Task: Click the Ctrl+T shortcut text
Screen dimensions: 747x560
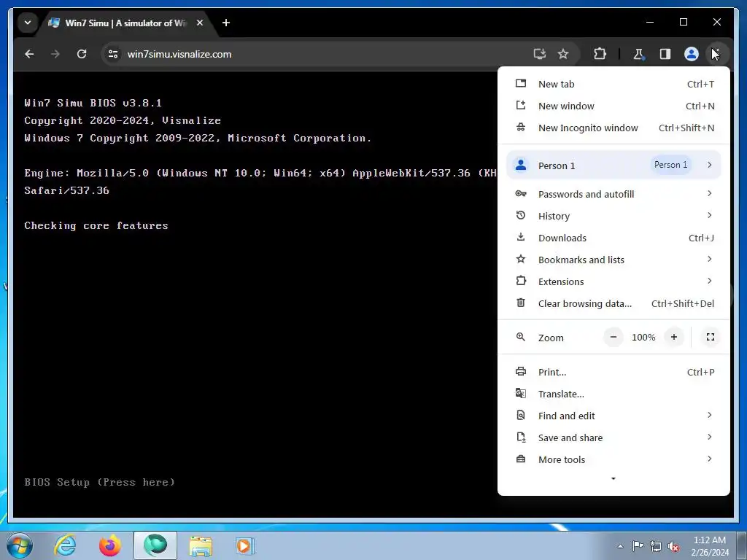Action: 700,84
